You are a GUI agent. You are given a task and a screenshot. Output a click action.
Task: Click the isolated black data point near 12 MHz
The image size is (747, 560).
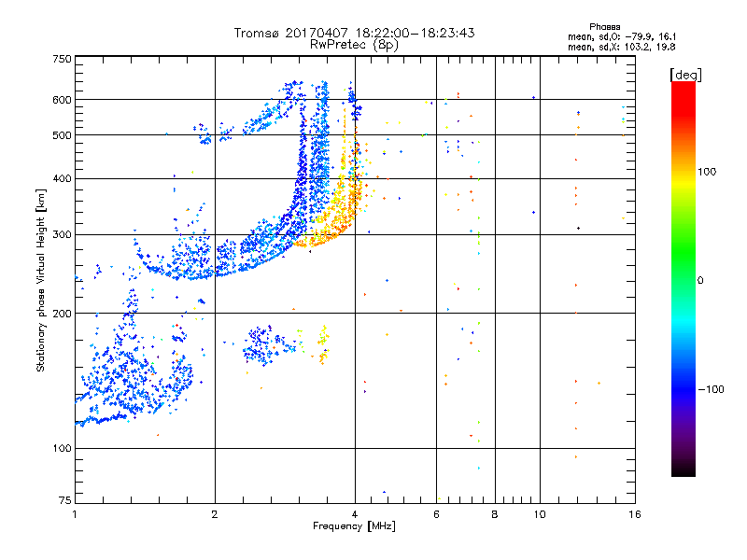point(578,228)
